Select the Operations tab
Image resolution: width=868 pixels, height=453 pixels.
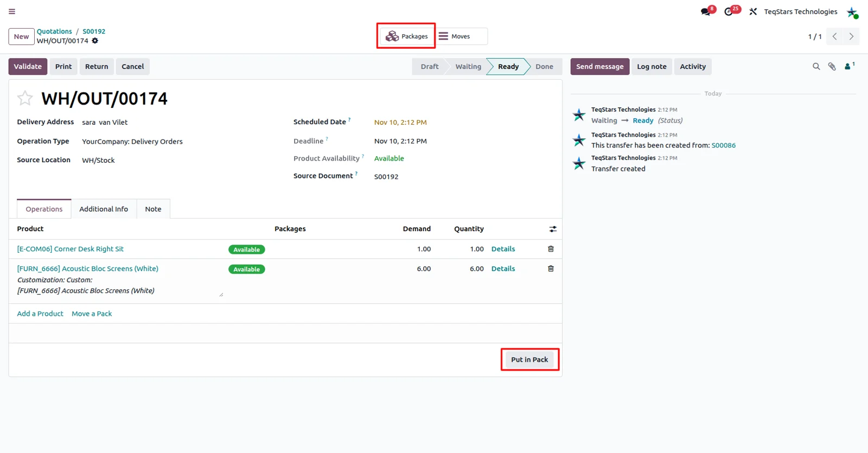click(44, 209)
